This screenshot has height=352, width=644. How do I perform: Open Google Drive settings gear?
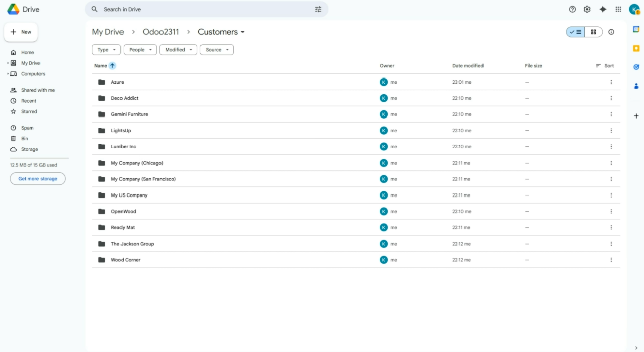tap(587, 9)
